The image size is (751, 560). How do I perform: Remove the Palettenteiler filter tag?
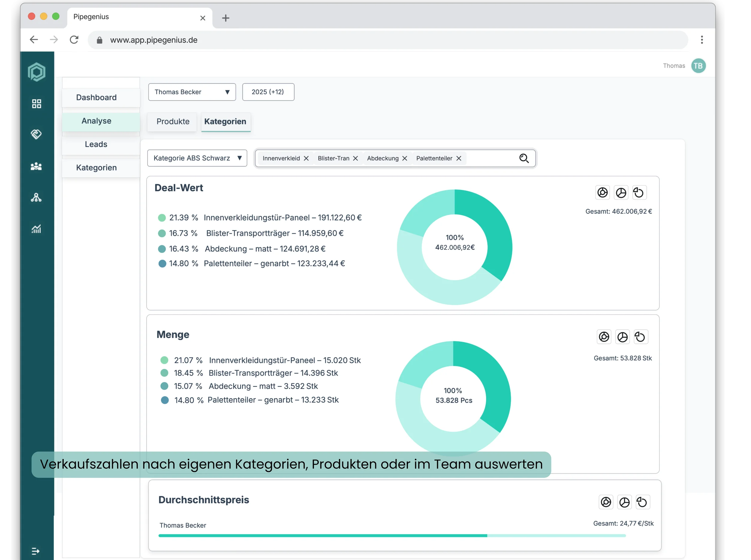click(x=458, y=158)
